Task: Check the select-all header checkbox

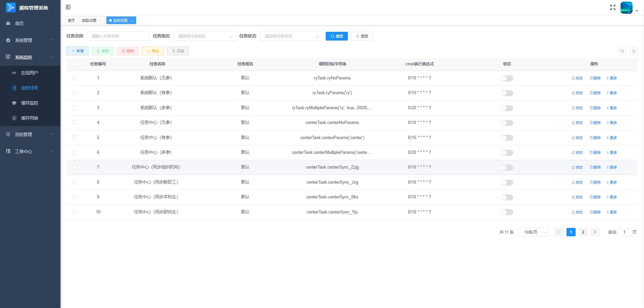Action: [74, 64]
